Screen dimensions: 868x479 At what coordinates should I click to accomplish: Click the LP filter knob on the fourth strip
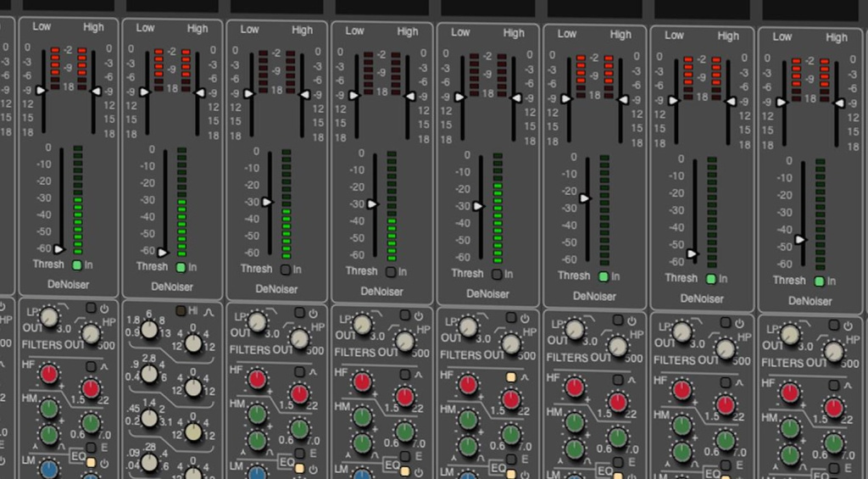click(362, 325)
